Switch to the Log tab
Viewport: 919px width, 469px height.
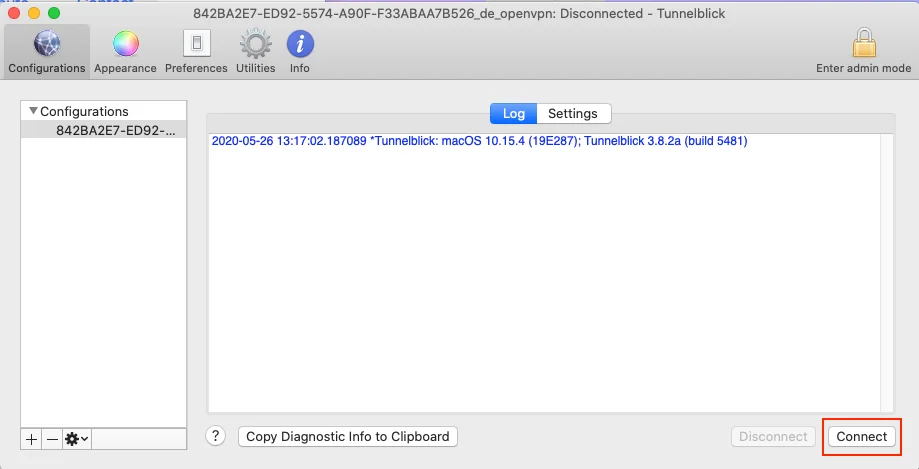pyautogui.click(x=513, y=114)
